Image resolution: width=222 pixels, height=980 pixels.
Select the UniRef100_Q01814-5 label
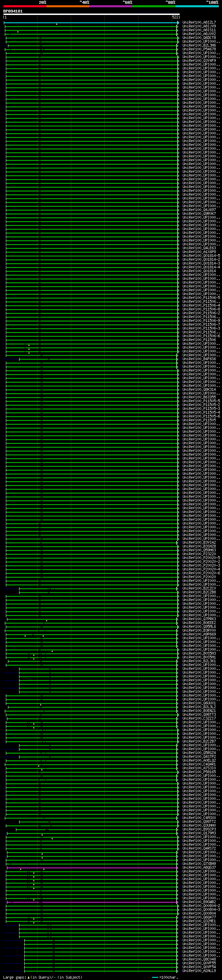[x=201, y=256]
